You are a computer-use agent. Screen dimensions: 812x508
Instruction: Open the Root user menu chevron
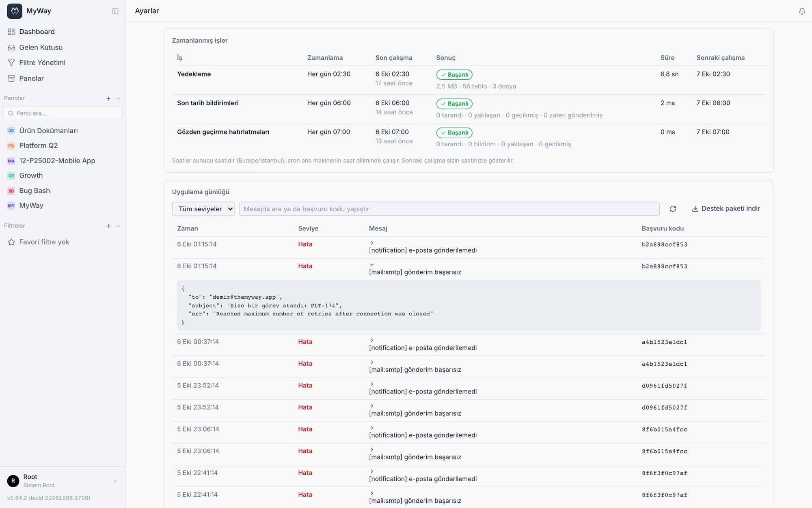coord(115,481)
